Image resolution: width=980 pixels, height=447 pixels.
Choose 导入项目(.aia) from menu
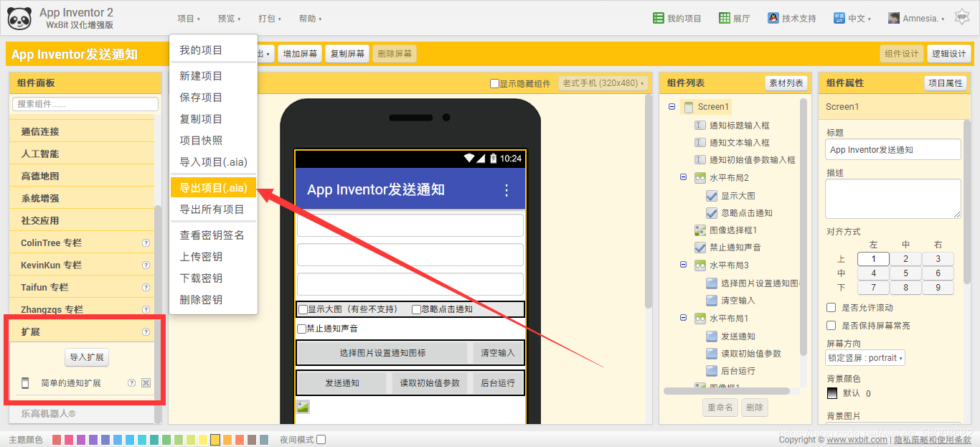click(213, 162)
